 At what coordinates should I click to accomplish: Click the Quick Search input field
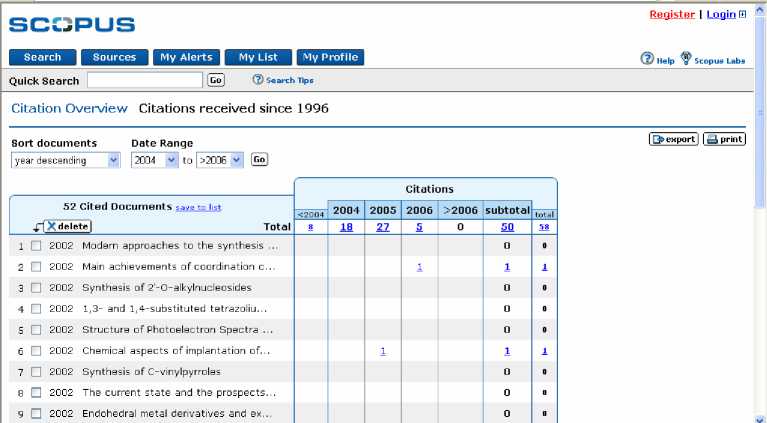(x=146, y=80)
